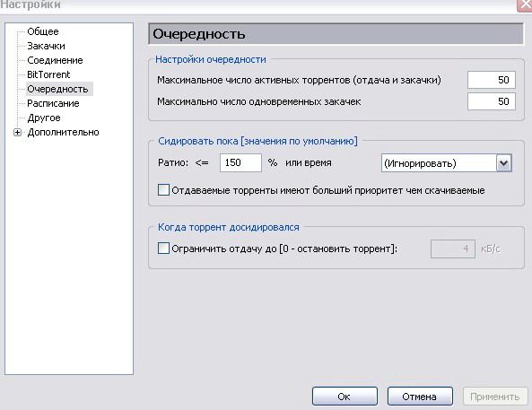Expand the Дополнительно tree node
The width and height of the screenshot is (532, 410).
[x=18, y=133]
